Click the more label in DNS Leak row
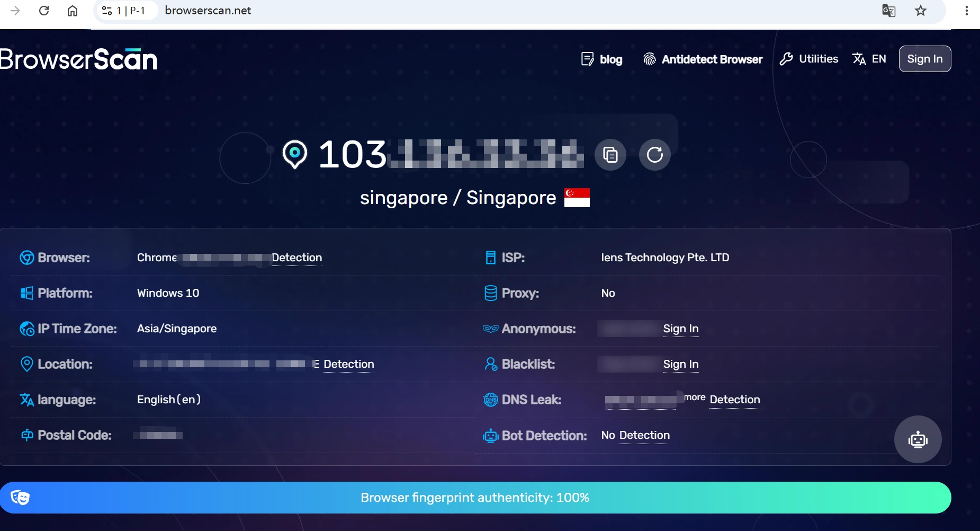 [695, 397]
